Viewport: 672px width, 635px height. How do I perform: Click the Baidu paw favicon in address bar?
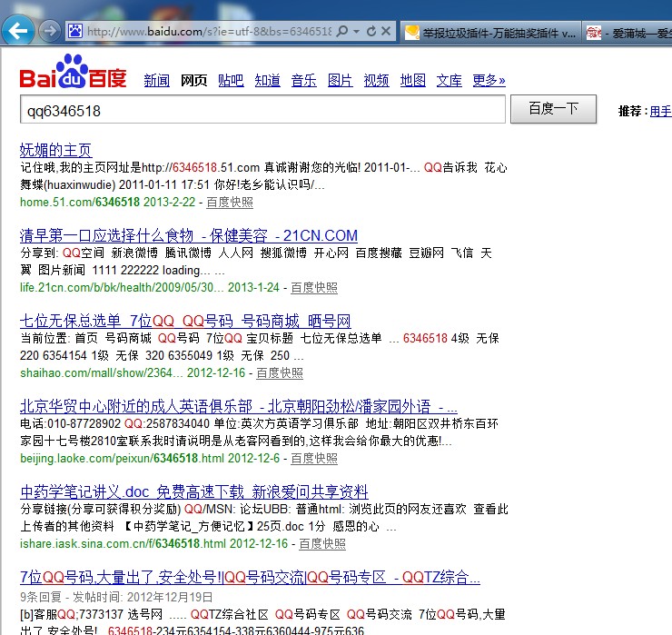(75, 31)
